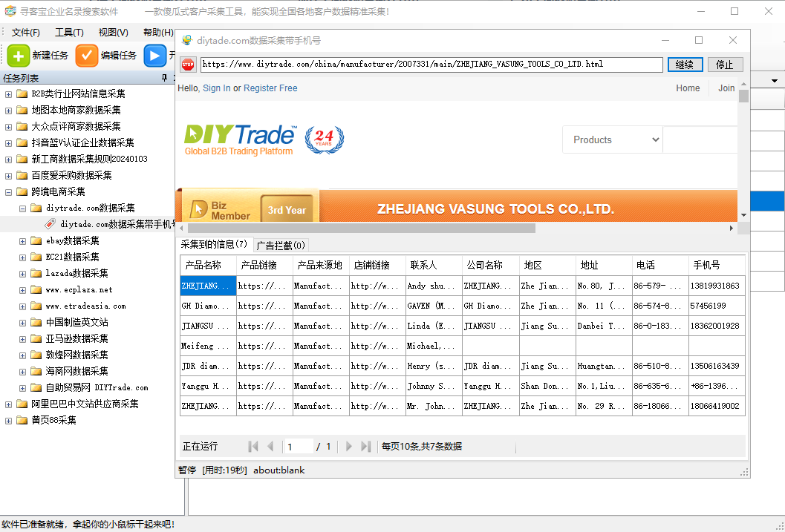Click the 产品名称 column header
Viewport: 785px width, 532px height.
pyautogui.click(x=208, y=266)
